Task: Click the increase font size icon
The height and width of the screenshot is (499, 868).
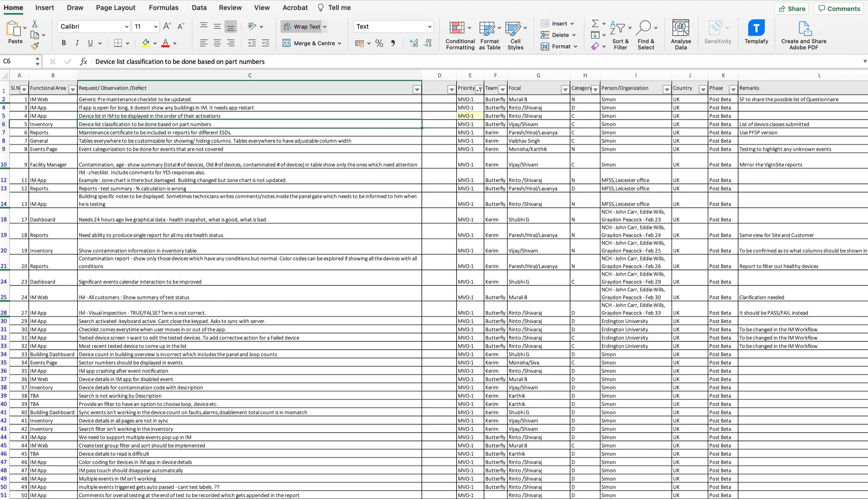Action: coord(167,26)
